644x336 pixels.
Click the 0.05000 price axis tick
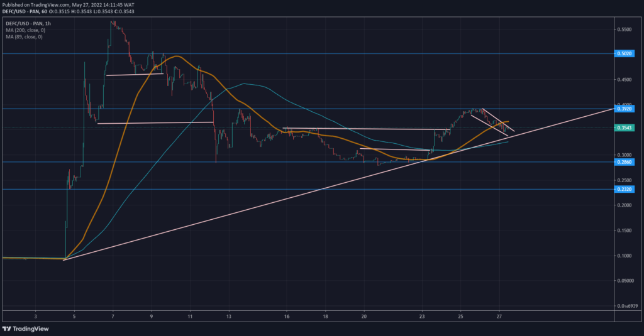pos(626,281)
